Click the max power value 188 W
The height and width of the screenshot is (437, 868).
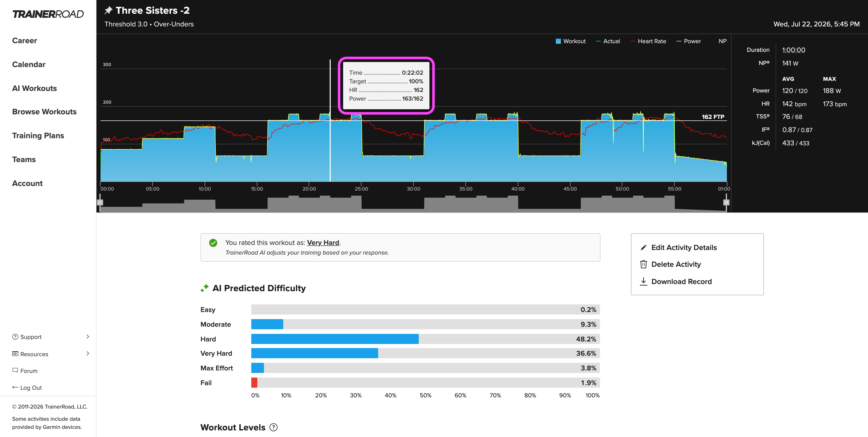point(832,91)
